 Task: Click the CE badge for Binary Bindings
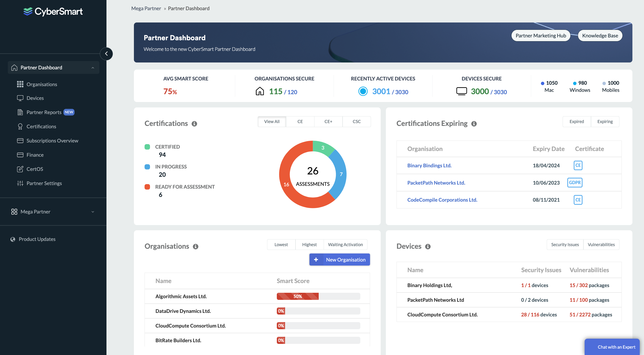578,165
